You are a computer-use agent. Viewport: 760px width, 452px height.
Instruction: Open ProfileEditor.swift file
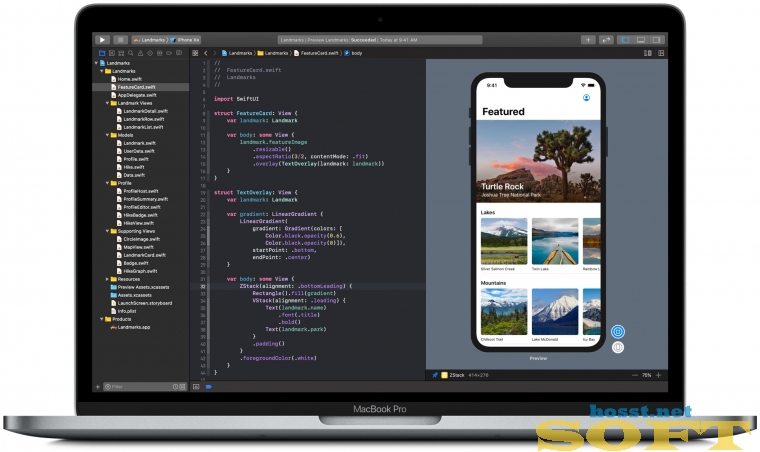coord(139,207)
